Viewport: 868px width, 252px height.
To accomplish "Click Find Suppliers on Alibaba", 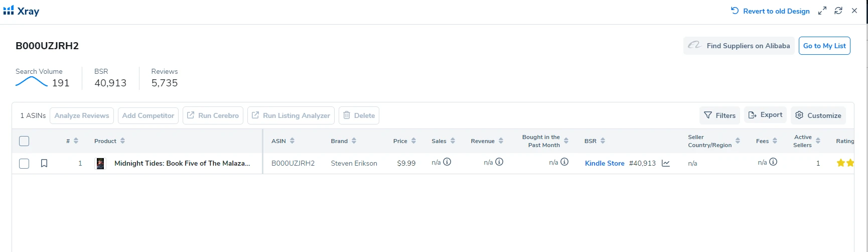I will pos(739,46).
